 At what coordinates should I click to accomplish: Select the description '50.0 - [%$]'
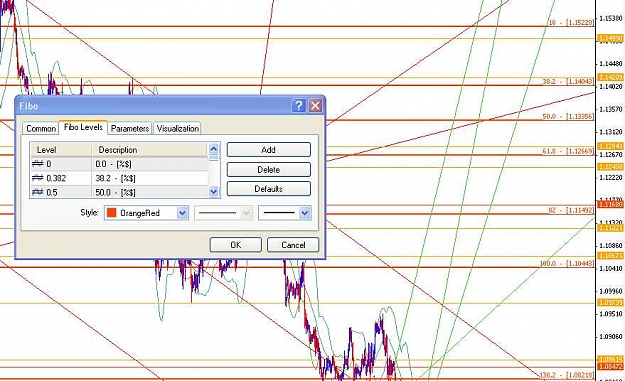(115, 192)
